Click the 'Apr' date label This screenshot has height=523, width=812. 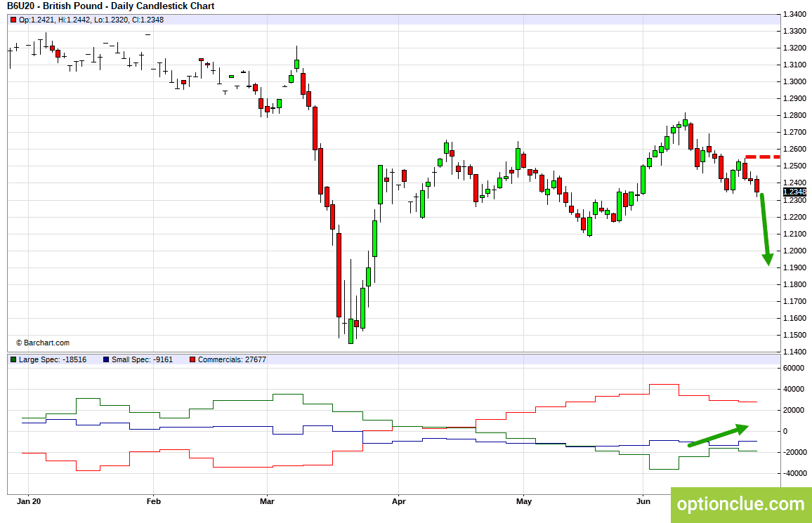pos(399,501)
